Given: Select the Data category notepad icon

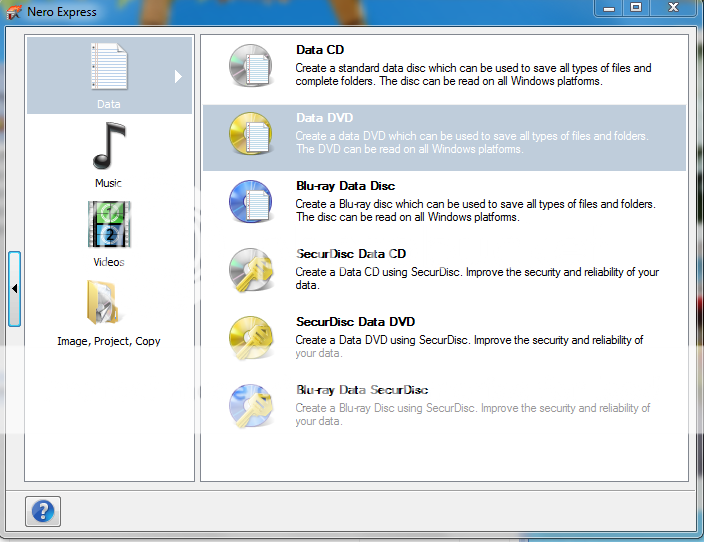Looking at the screenshot, I should point(109,66).
